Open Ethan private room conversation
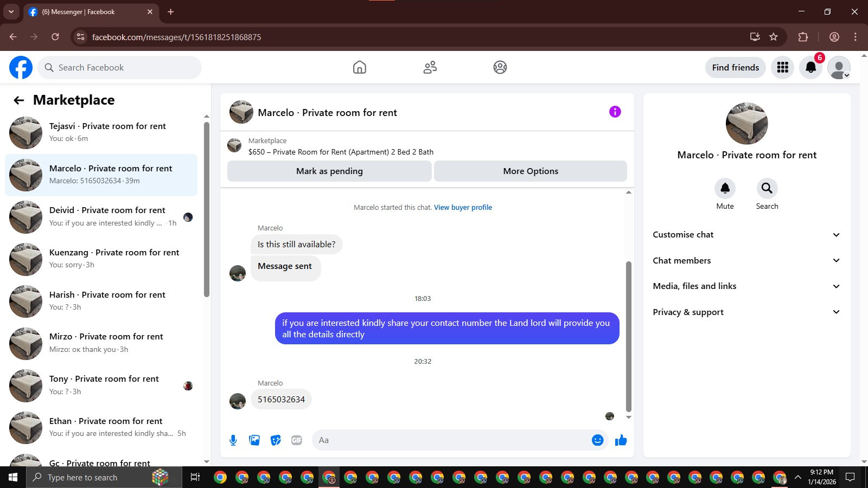The height and width of the screenshot is (488, 868). click(101, 427)
